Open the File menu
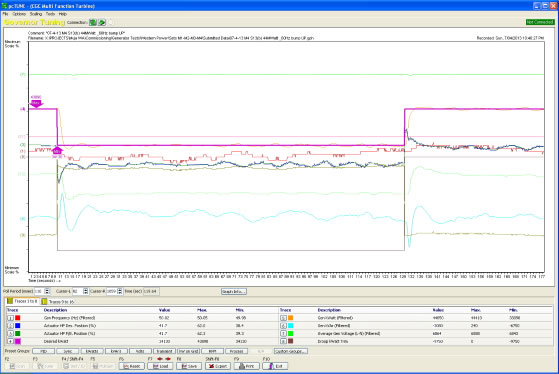 (x=5, y=14)
